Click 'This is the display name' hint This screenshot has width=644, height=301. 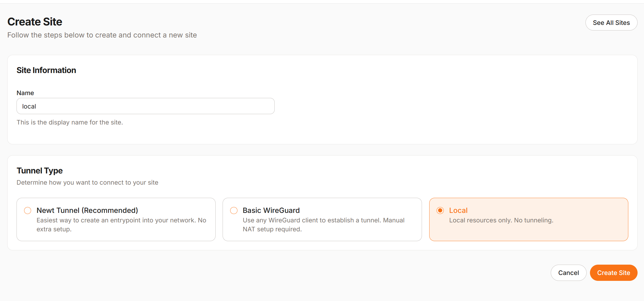click(x=70, y=122)
